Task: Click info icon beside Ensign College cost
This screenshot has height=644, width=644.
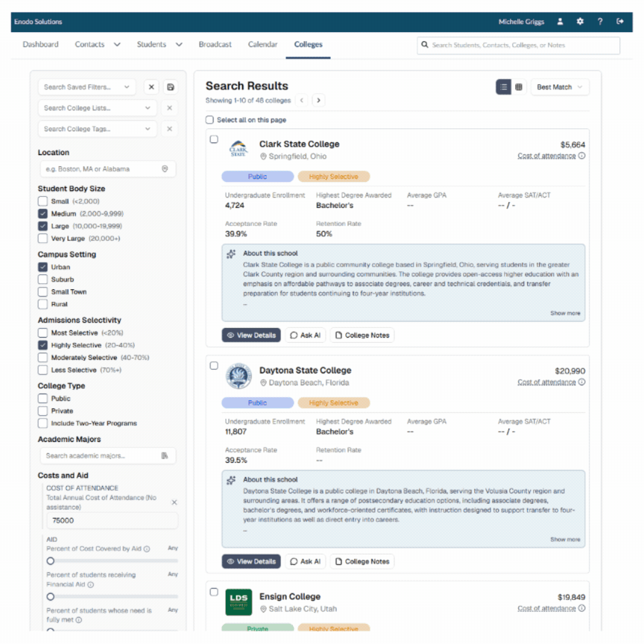Action: pyautogui.click(x=581, y=608)
